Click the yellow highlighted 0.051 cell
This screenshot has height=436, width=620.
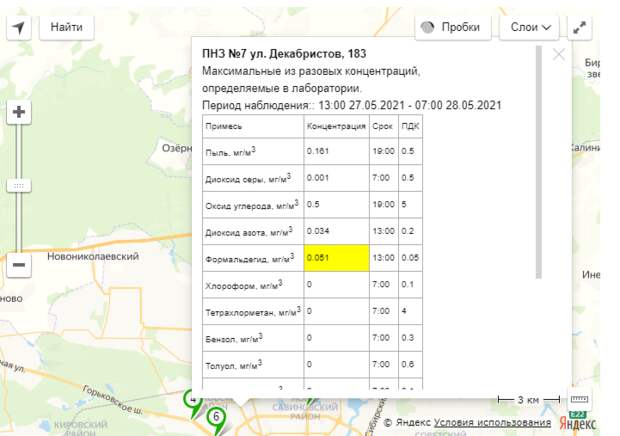pyautogui.click(x=336, y=257)
